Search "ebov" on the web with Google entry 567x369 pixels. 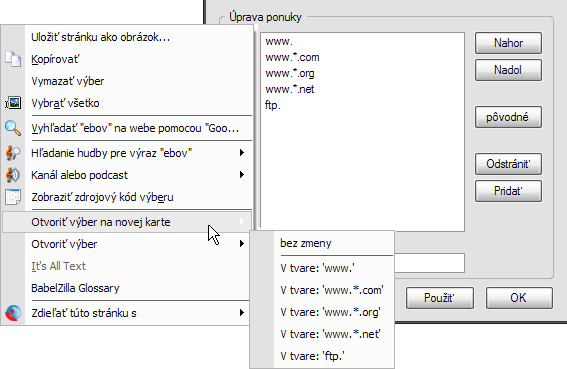click(x=127, y=128)
